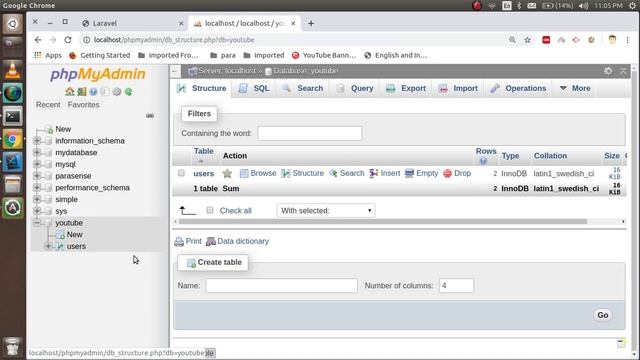640x360 pixels.
Task: Reload navigation panel green icon
Action: click(x=128, y=92)
